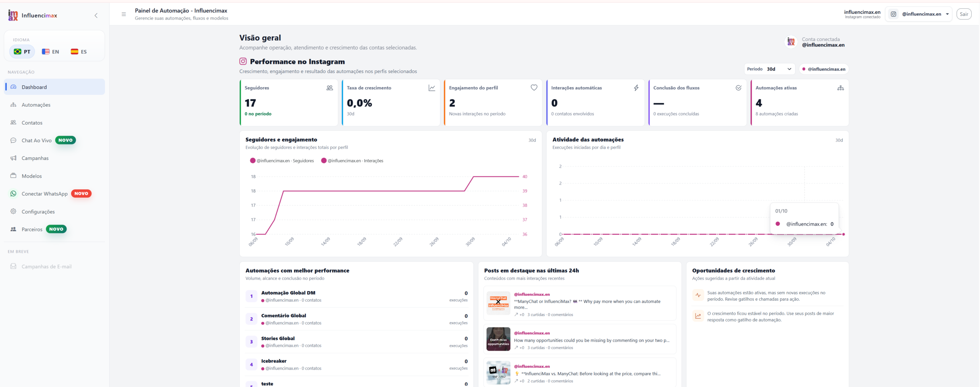Open Configurações
The width and height of the screenshot is (980, 387).
click(54, 211)
